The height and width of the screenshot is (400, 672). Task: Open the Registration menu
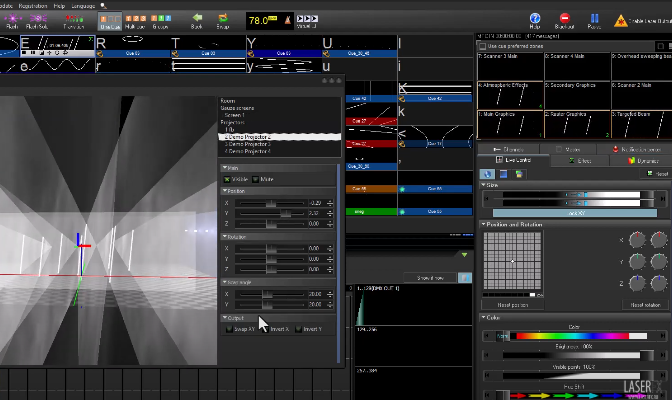33,6
